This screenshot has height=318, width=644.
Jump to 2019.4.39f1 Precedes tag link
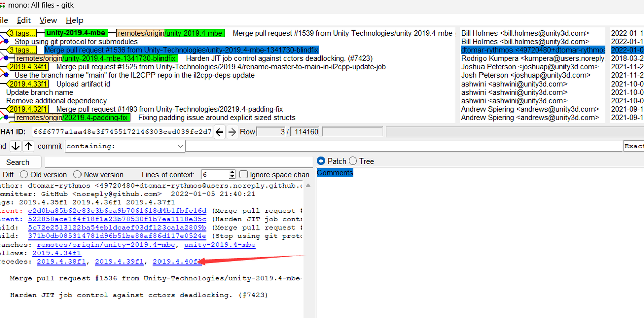click(119, 262)
